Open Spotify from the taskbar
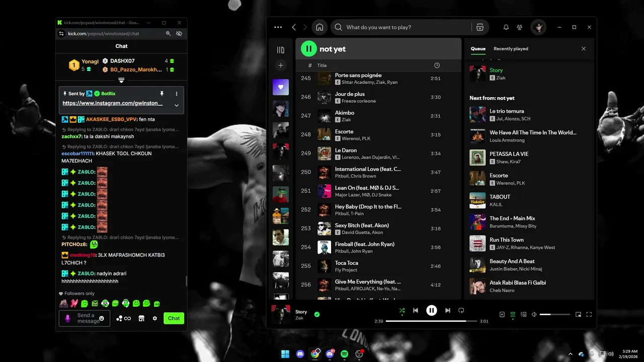Image resolution: width=644 pixels, height=362 pixels. coord(345,354)
